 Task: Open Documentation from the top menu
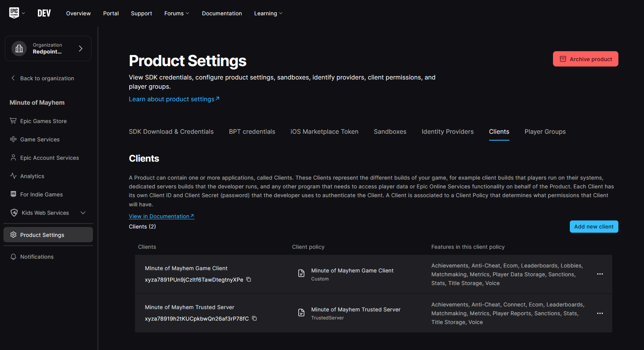pyautogui.click(x=222, y=13)
